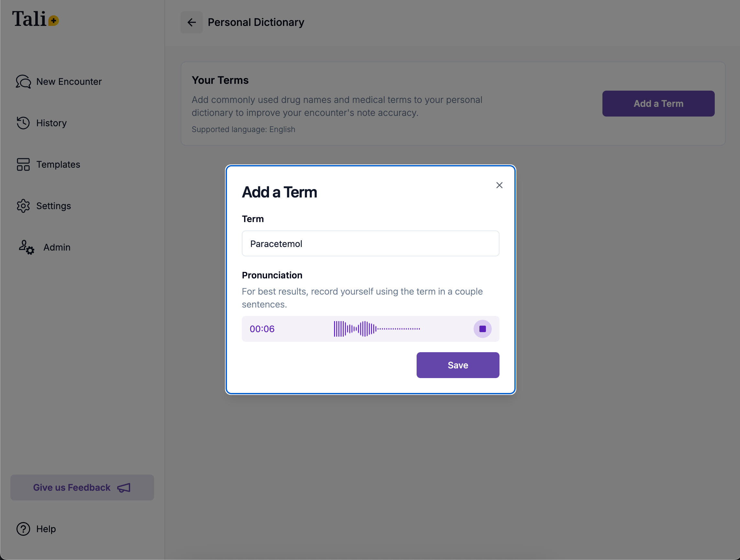Image resolution: width=740 pixels, height=560 pixels.
Task: Open the History menu item
Action: coord(51,123)
